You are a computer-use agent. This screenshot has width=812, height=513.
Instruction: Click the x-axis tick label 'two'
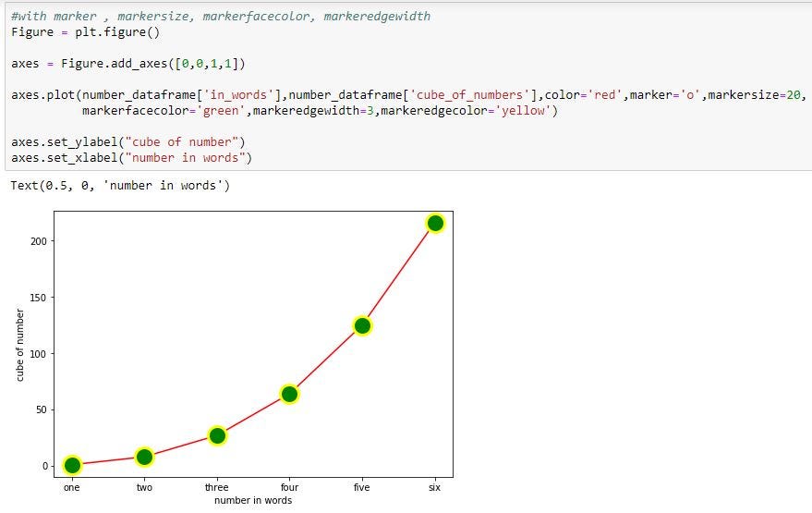(144, 487)
